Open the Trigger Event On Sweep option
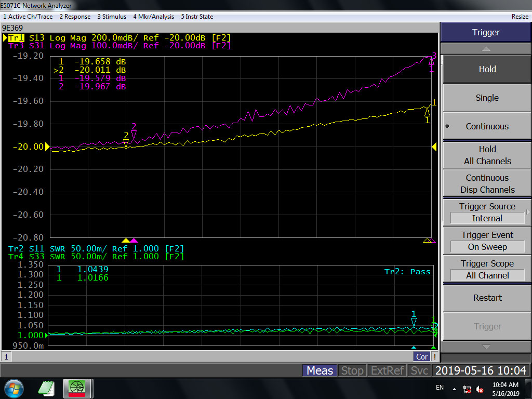This screenshot has width=532, height=399. click(x=487, y=241)
